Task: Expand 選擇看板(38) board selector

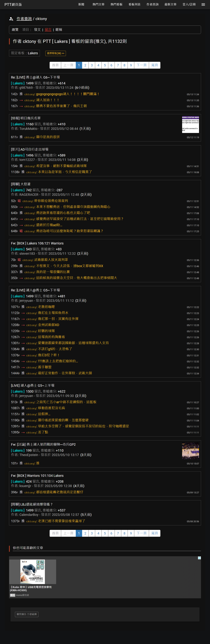Action: (55, 53)
